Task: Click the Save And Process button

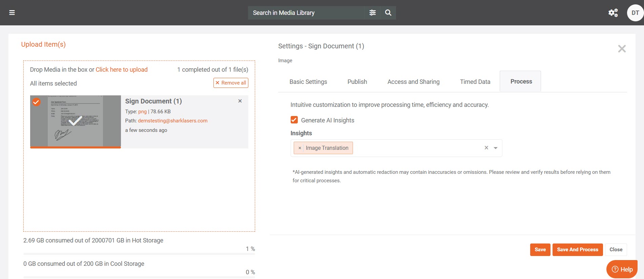Action: (577, 250)
